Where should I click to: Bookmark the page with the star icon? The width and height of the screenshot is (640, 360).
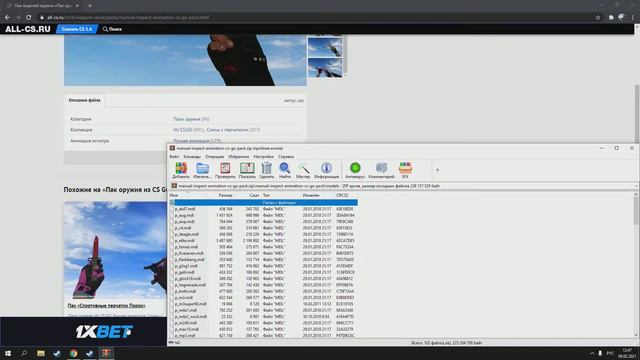click(x=598, y=18)
